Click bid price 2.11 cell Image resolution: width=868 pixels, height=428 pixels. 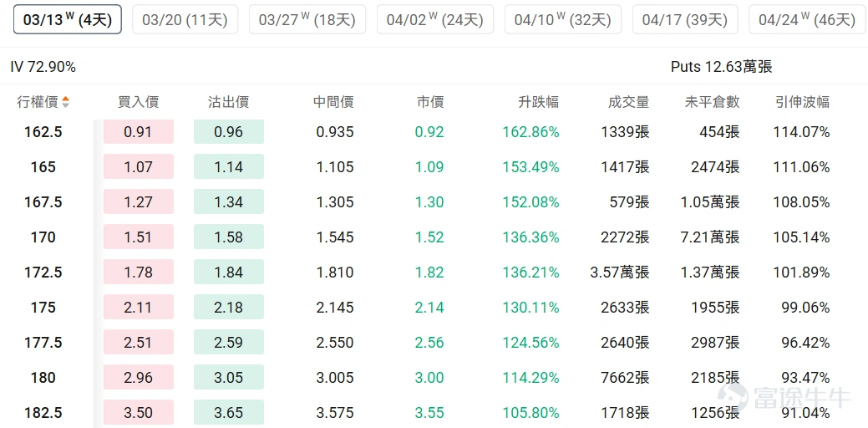click(x=139, y=308)
